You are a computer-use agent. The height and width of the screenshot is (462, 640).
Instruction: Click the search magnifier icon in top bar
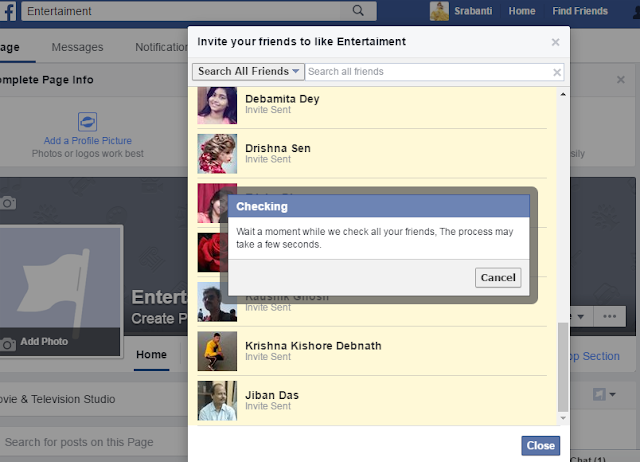[358, 11]
